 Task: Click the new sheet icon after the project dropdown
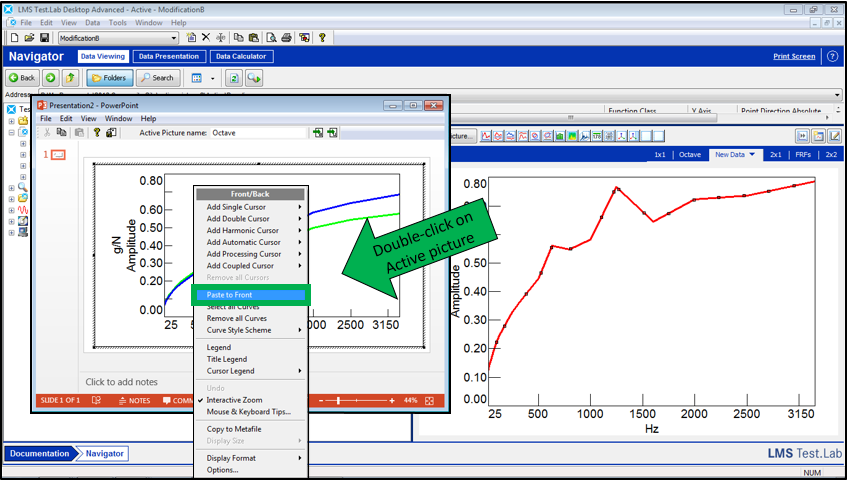pos(191,37)
